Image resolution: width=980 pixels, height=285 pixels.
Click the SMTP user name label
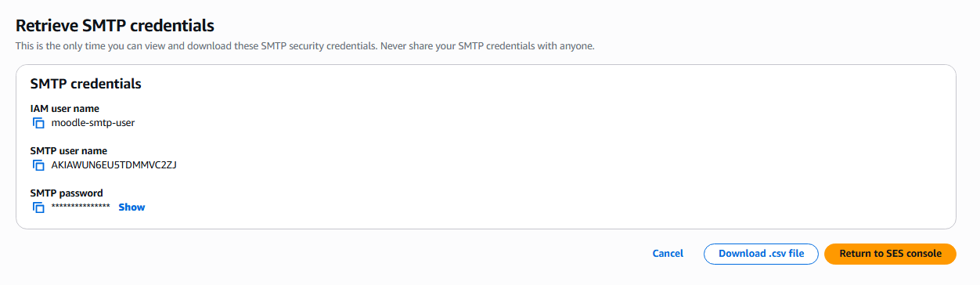(69, 151)
